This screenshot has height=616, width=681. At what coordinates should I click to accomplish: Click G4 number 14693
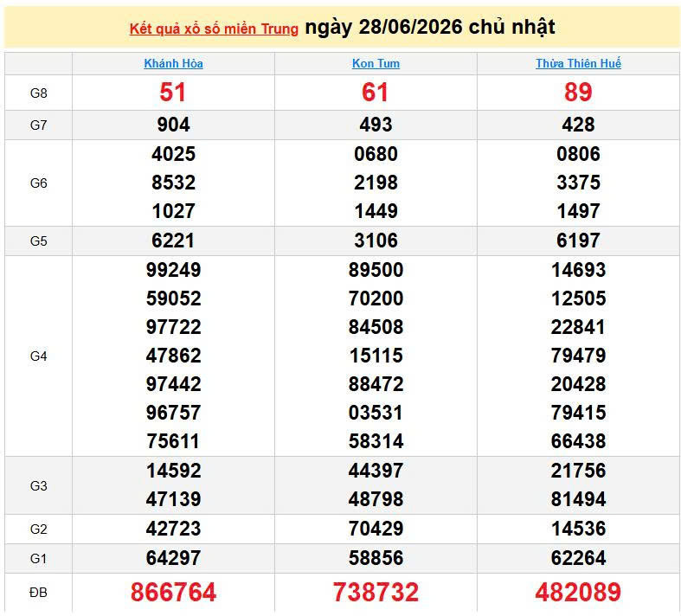click(x=578, y=270)
